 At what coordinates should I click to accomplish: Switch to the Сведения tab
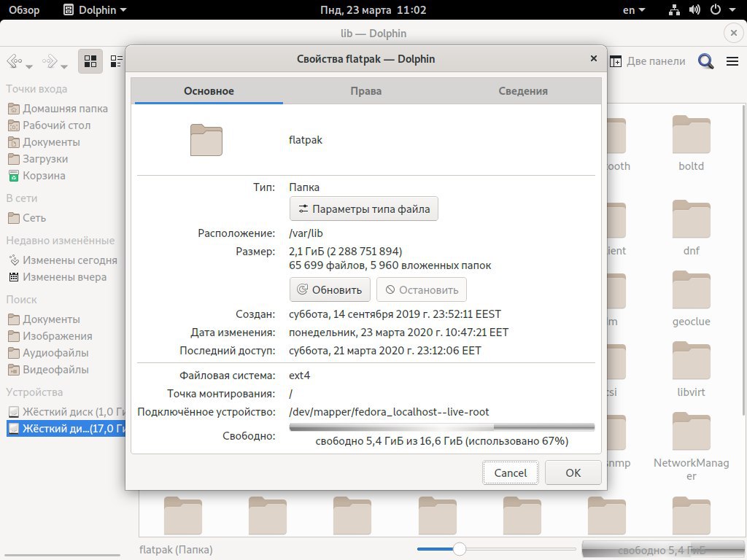[523, 91]
